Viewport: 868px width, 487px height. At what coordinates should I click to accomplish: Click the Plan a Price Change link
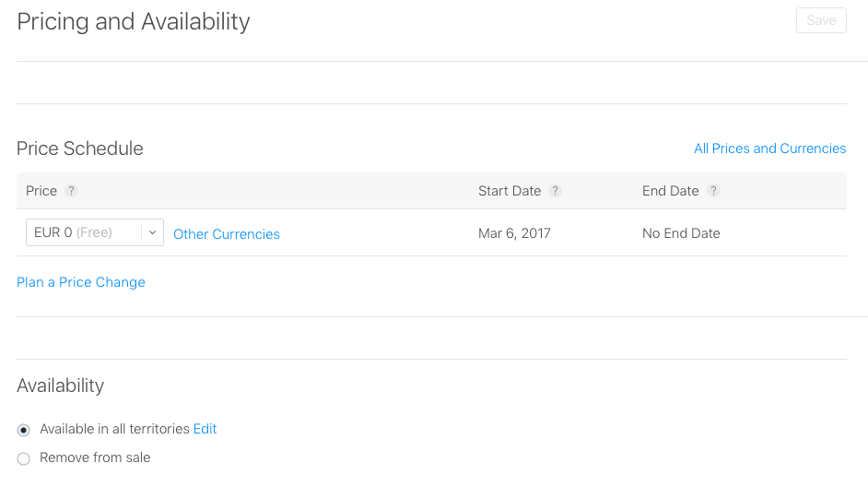pyautogui.click(x=81, y=282)
